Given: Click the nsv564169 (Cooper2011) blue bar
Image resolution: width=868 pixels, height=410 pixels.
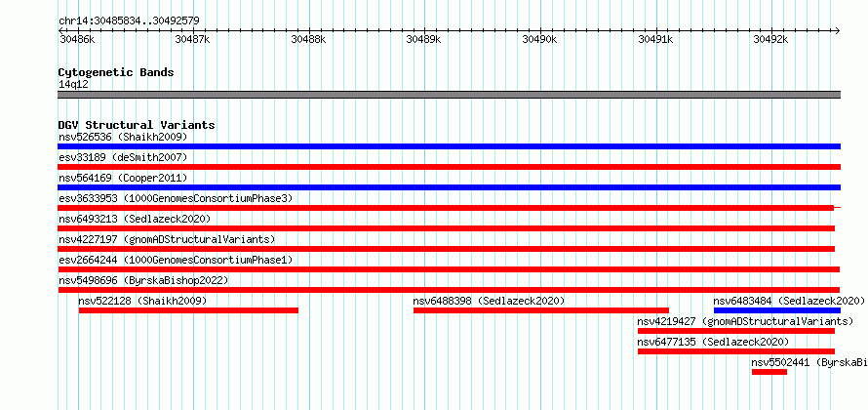Looking at the screenshot, I should point(449,187).
